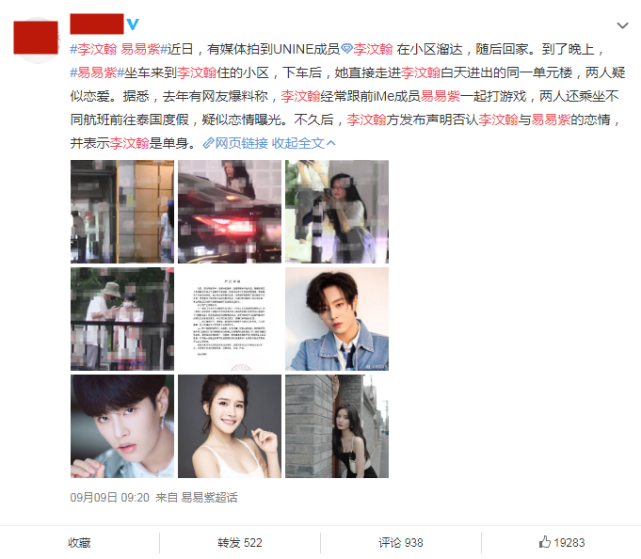This screenshot has height=559, width=641.
Task: Click the red profile avatar
Action: tap(36, 38)
